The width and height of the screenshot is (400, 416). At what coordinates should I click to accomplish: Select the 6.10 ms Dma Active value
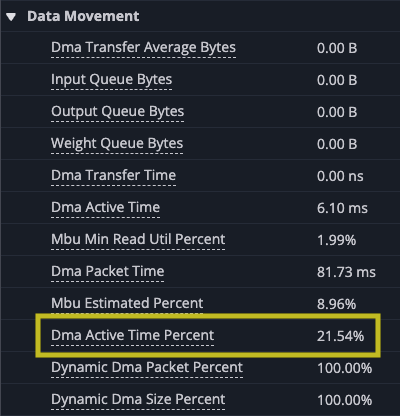(x=342, y=208)
